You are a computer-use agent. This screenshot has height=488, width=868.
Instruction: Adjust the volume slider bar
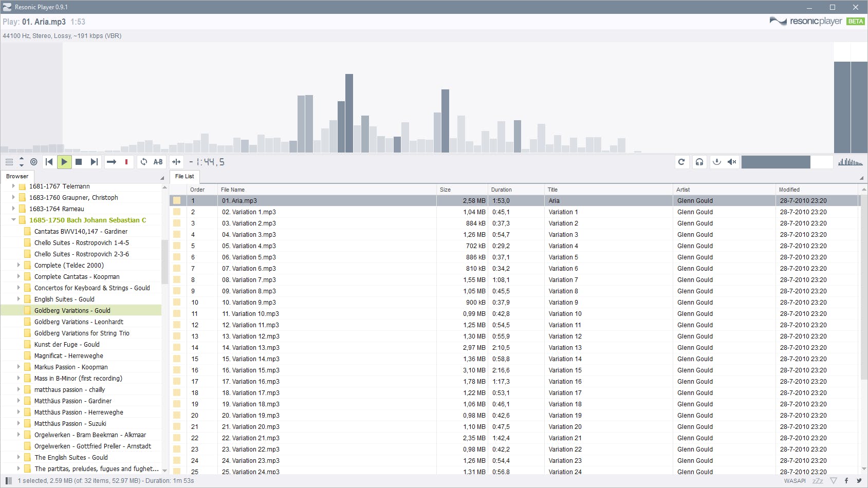click(x=787, y=162)
